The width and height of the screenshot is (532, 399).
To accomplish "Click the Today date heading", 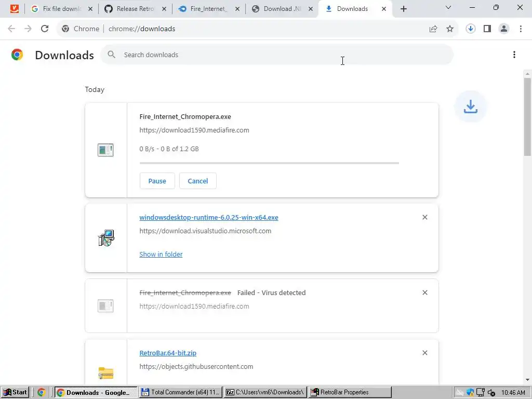I will click(x=95, y=89).
